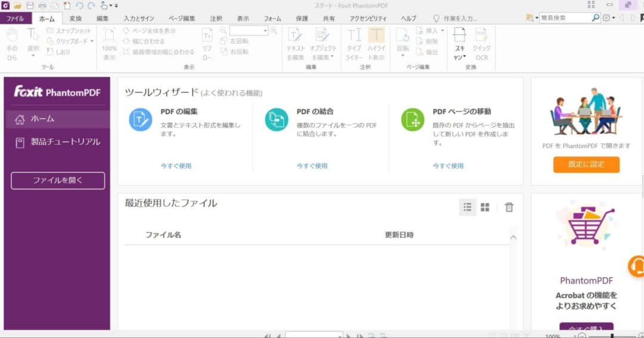Select ホーム in the purple sidebar
Viewport: 644px width, 338px height.
57,119
